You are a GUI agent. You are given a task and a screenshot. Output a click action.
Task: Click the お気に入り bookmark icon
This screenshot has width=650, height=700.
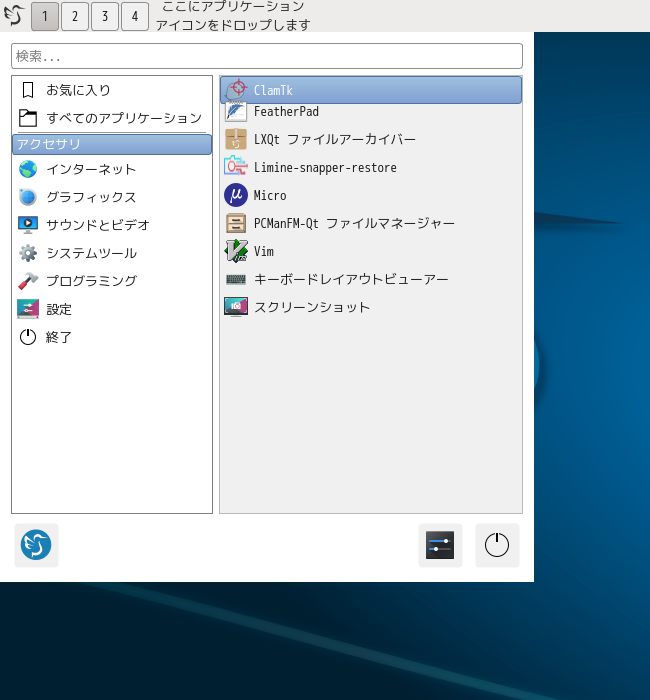pos(28,90)
